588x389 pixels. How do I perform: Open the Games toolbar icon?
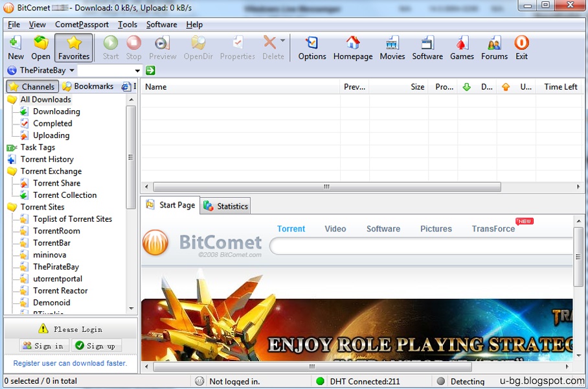pos(462,48)
